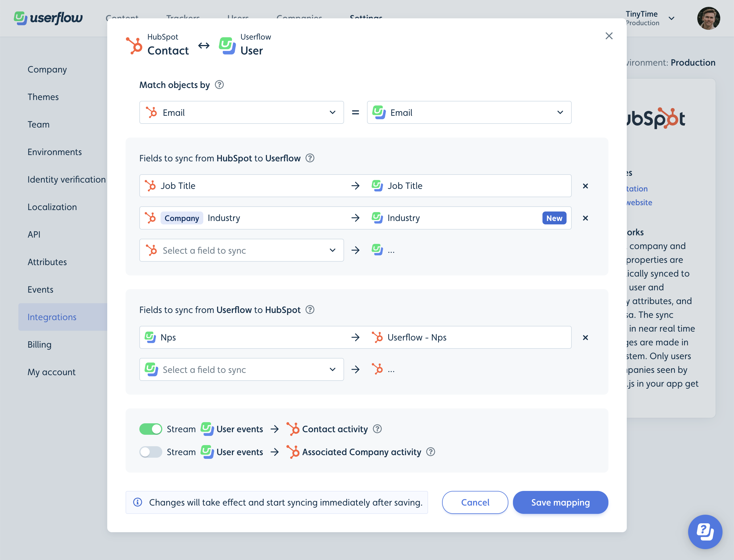Enable streaming to Associated Company activity
Viewport: 734px width, 560px height.
click(151, 452)
